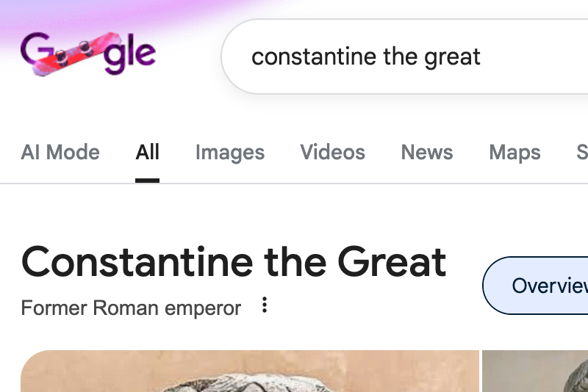Switch to the AI Mode tab
The width and height of the screenshot is (588, 392).
[60, 152]
